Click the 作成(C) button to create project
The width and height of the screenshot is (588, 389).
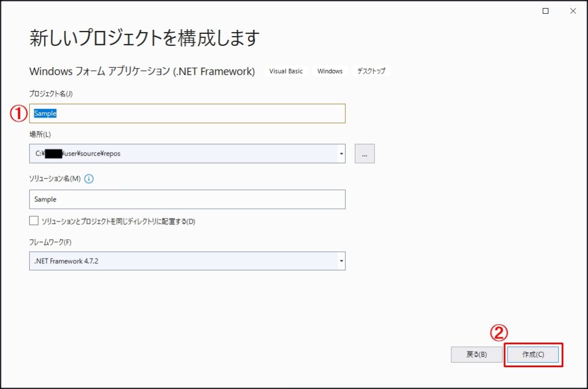[532, 355]
